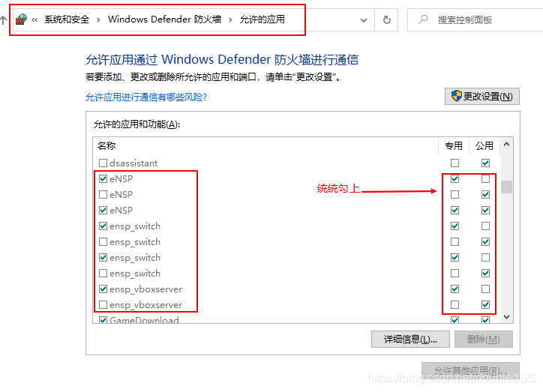Expand chevron after Windows Defender 防火墙 breadcrumb
The image size is (543, 392).
point(230,19)
